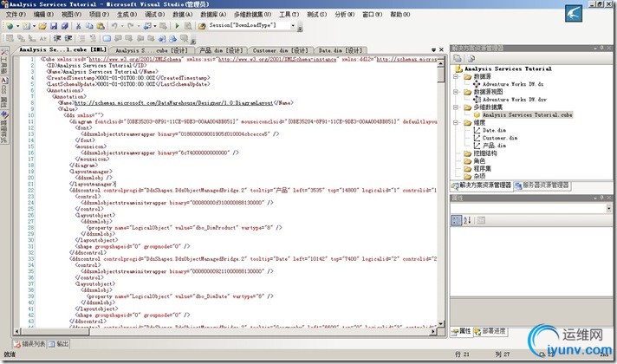Click the Undo arrow icon
The width and height of the screenshot is (617, 364).
(x=114, y=26)
